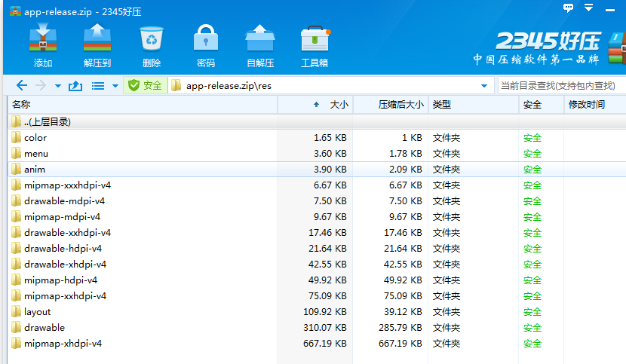This screenshot has width=626, height=364.
Task: Click the 压缩后大小 column header
Action: 400,105
